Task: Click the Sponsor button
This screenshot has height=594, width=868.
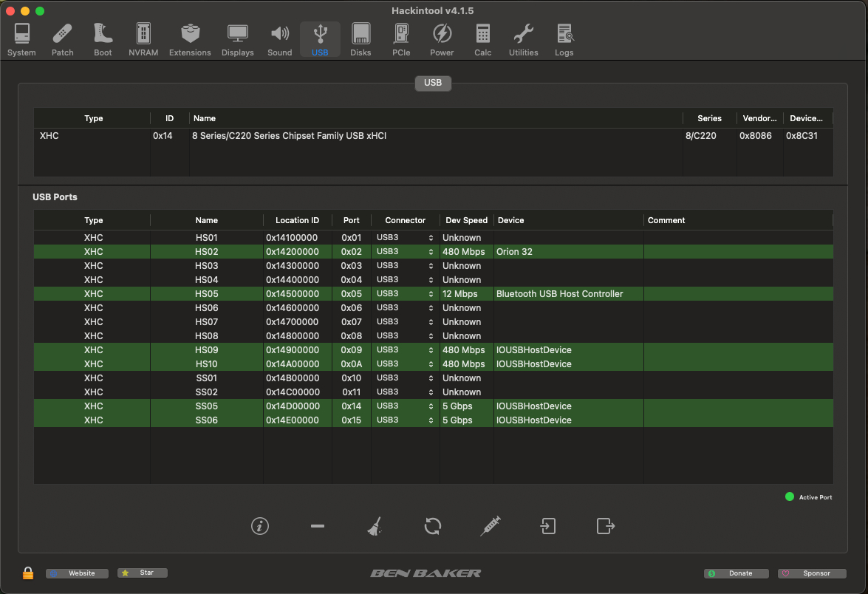Action: click(x=812, y=573)
